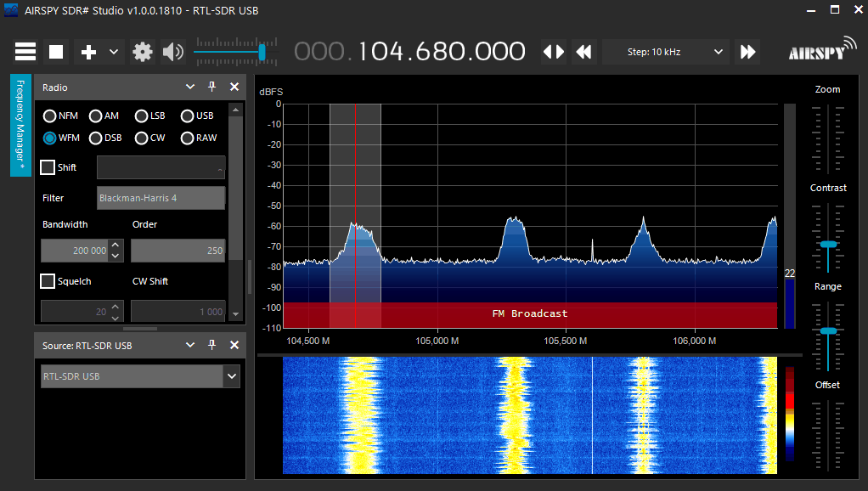Collapse Source panel with its chevron
The width and height of the screenshot is (868, 491).
[190, 345]
